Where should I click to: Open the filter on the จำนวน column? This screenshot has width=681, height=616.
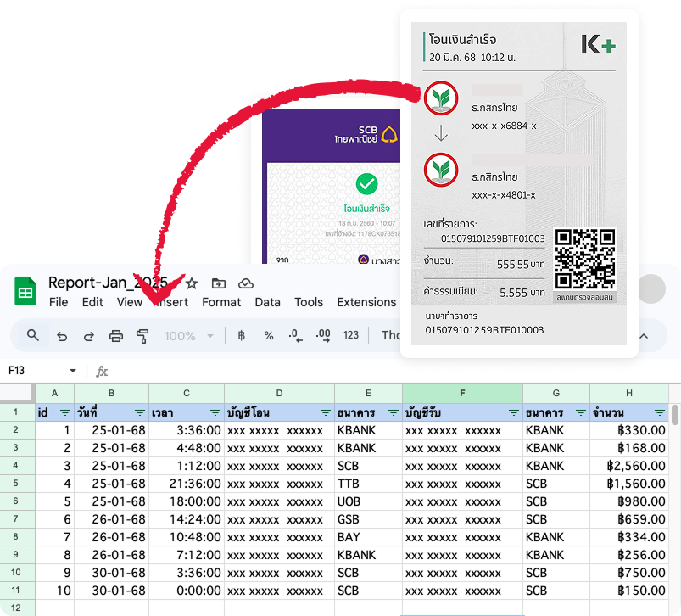coord(660,412)
